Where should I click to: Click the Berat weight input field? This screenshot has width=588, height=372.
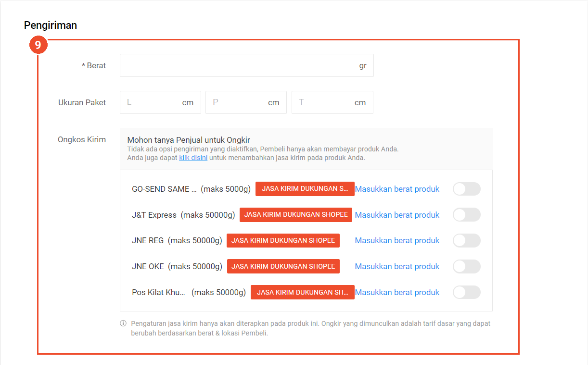tap(238, 65)
